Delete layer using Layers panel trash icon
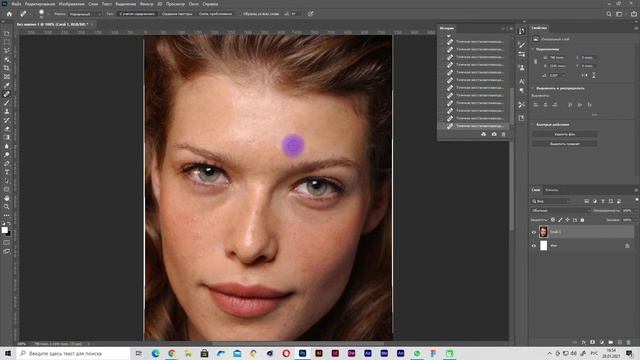 pos(629,342)
